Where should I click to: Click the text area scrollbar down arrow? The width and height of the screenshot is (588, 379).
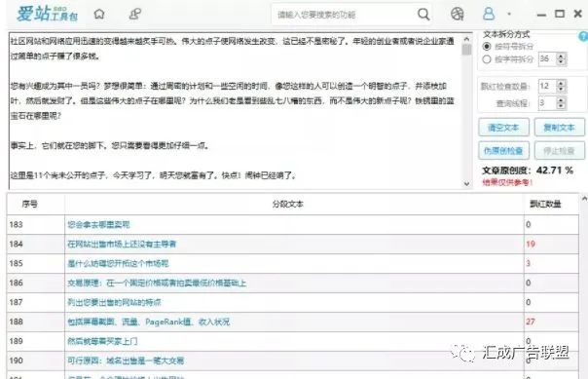tap(466, 184)
